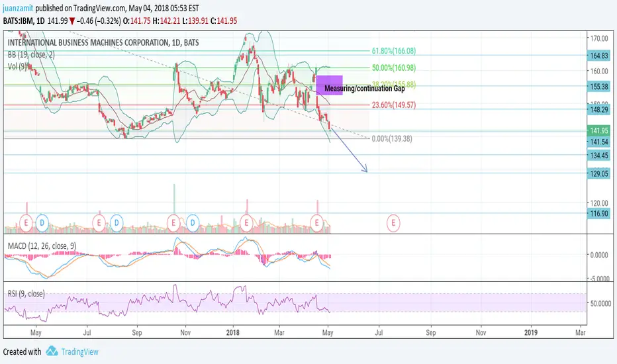Click the BATS:IBM ticker symbol
The image size is (617, 364).
click(18, 21)
